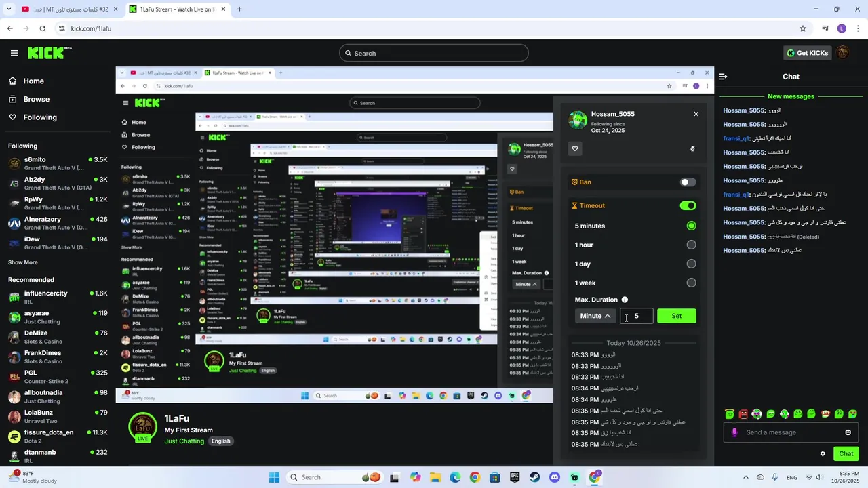Click the Set duration button
The image size is (868, 488).
click(677, 316)
